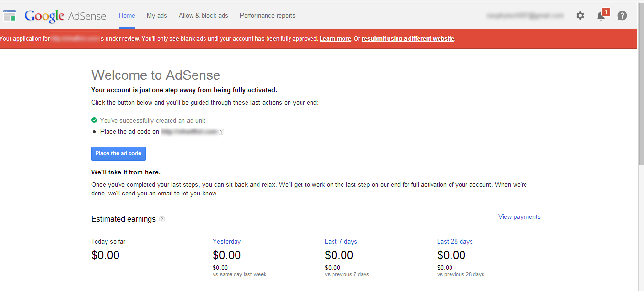This screenshot has height=291, width=644.
Task: Open the Last 28 days earnings link
Action: (x=455, y=242)
